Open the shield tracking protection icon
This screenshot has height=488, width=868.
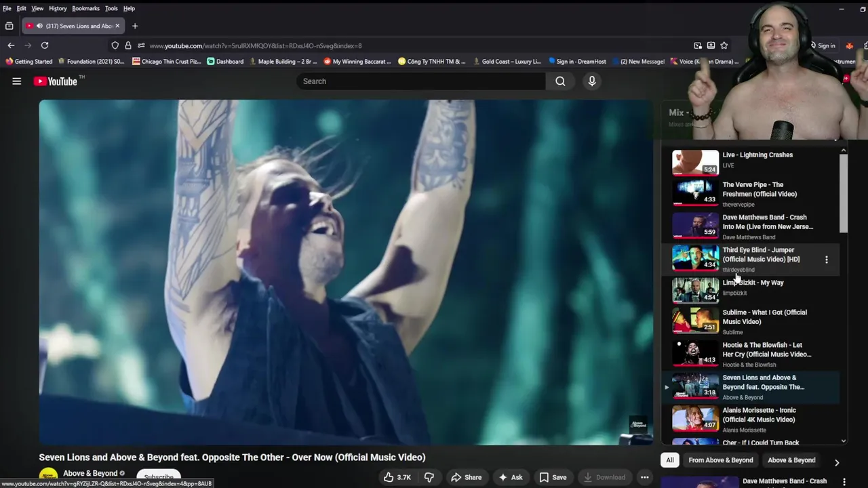point(115,45)
